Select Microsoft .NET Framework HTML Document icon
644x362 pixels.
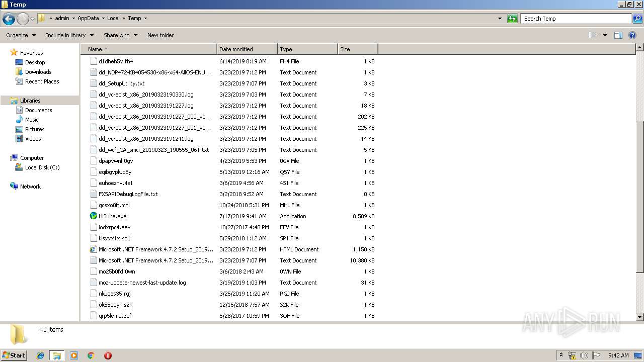click(x=94, y=249)
